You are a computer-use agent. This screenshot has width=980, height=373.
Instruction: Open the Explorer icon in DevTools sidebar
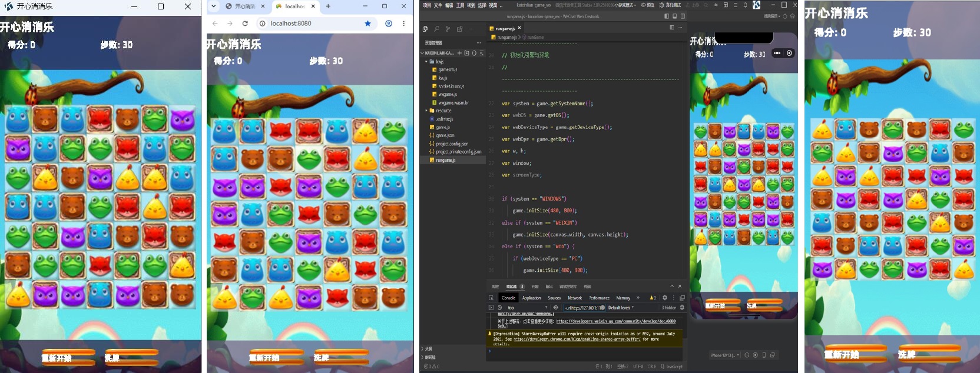pos(425,28)
